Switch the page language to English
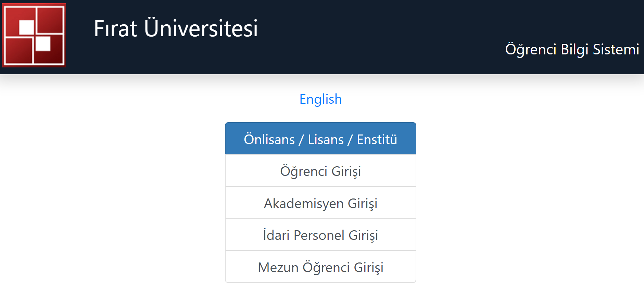 (320, 99)
